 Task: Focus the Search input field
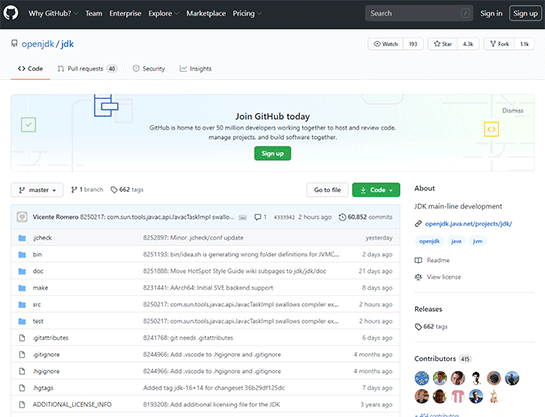point(419,14)
